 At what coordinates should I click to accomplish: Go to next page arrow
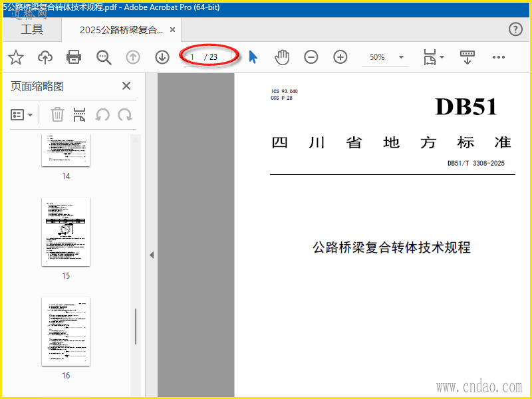coord(162,57)
